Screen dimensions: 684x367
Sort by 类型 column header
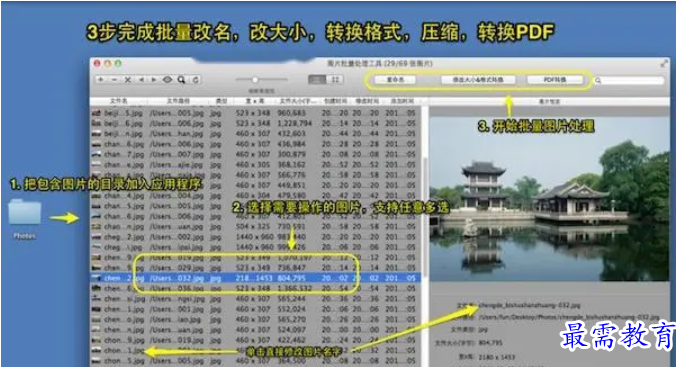222,101
